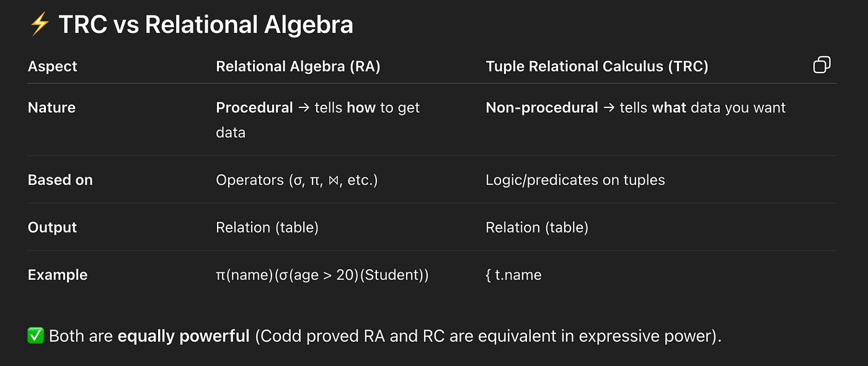Copy the table using the copy icon

pos(821,65)
